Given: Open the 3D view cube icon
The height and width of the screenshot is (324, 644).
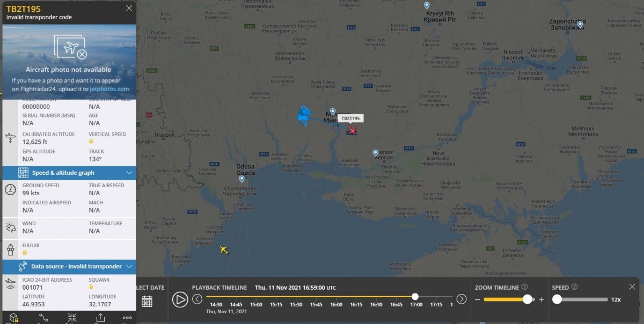Looking at the screenshot, I should pyautogui.click(x=14, y=318).
